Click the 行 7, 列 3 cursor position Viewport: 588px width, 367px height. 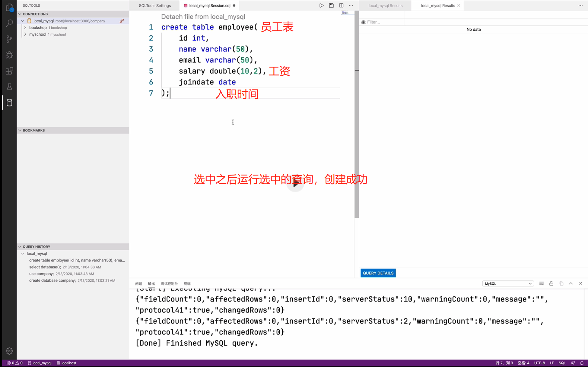tap(504, 363)
